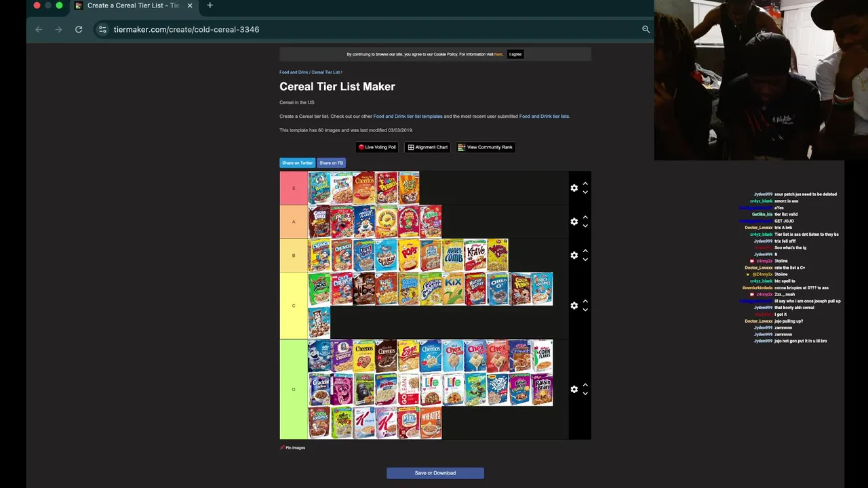The width and height of the screenshot is (868, 488).
Task: Open settings gear for the B tier row
Action: (574, 256)
